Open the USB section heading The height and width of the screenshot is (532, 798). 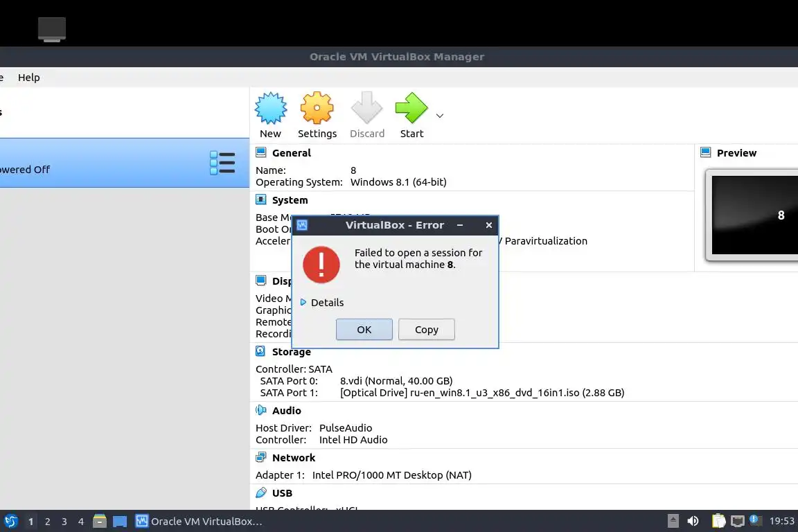click(x=282, y=493)
